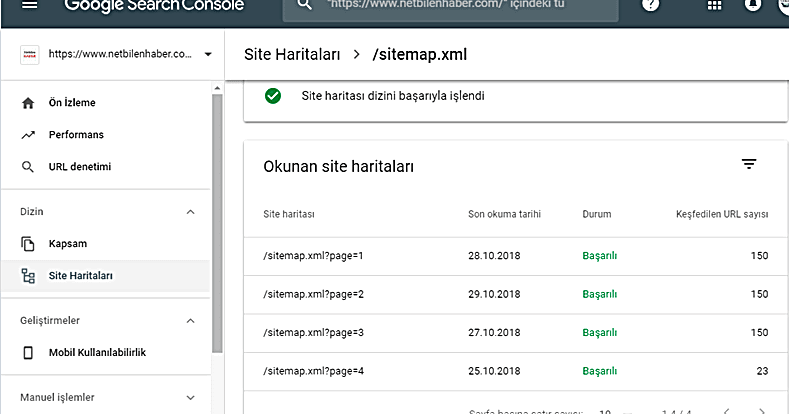Click the Kapsam pages icon
789x414 pixels.
(x=28, y=244)
